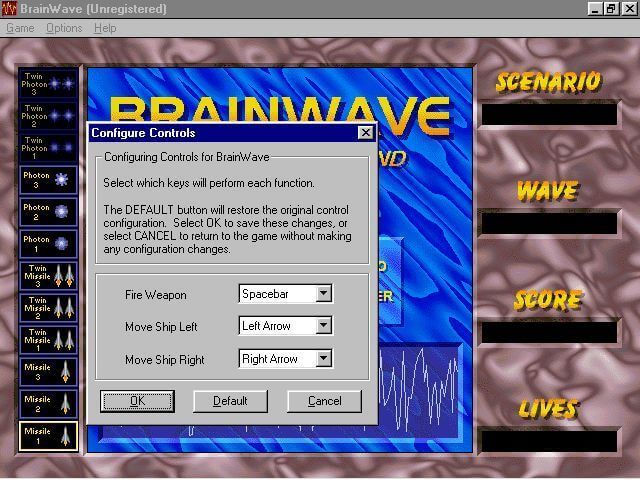Restore controls with the Default button
This screenshot has width=640, height=480.
click(230, 401)
